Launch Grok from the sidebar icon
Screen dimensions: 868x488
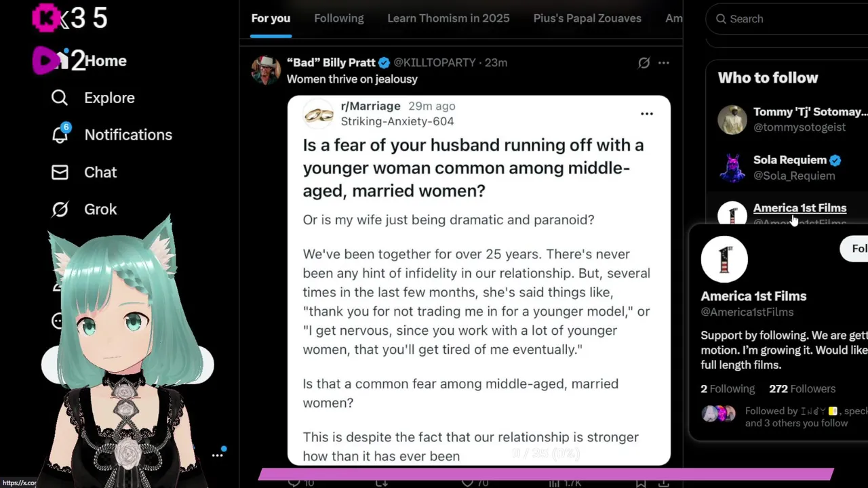click(60, 209)
